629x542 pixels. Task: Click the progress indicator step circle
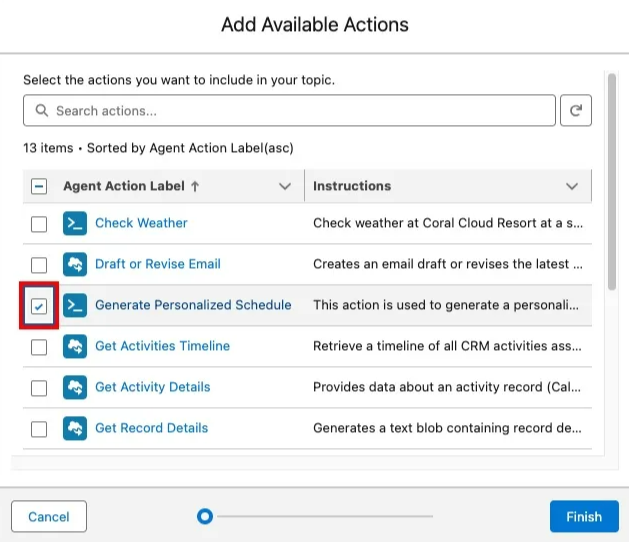tap(205, 516)
